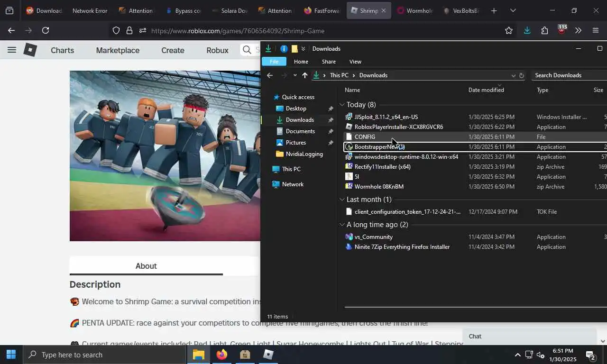Open the notification center icon

click(591, 355)
